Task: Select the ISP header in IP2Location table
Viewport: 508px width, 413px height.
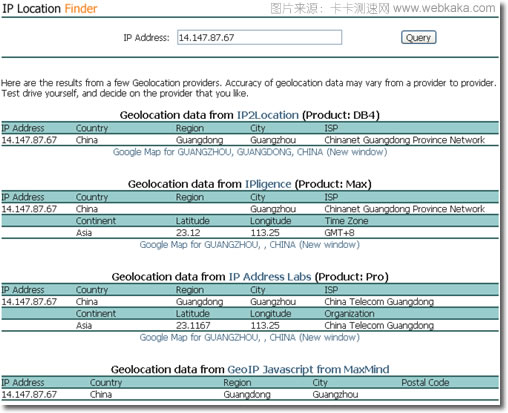Action: point(331,128)
